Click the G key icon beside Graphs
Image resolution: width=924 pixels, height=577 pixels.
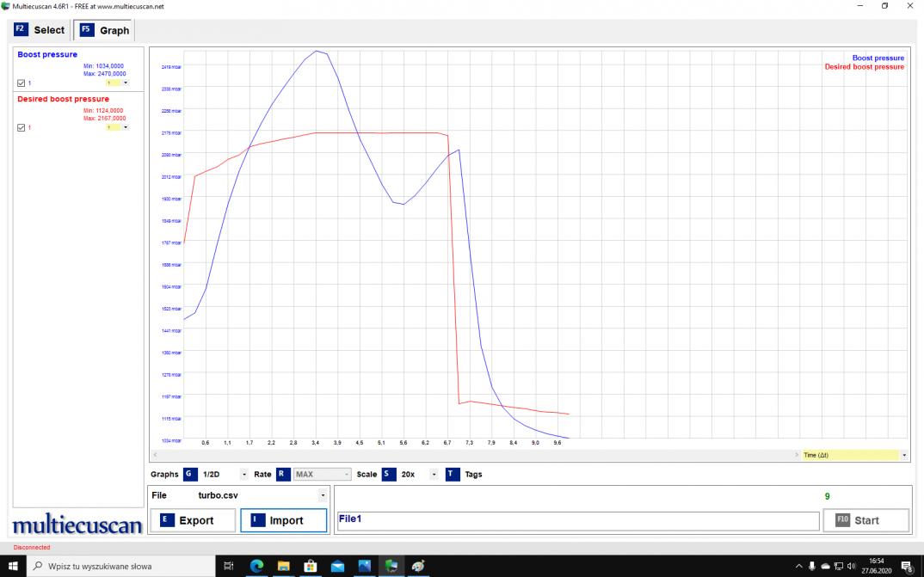pos(190,474)
